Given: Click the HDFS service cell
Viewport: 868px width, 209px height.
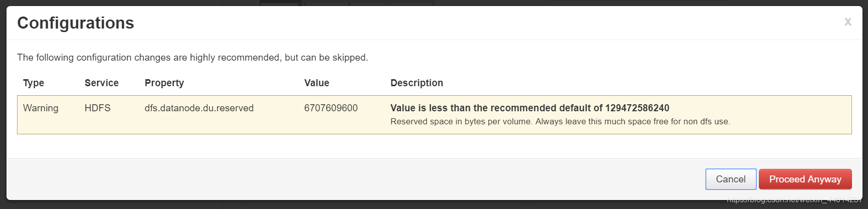Looking at the screenshot, I should coord(98,108).
